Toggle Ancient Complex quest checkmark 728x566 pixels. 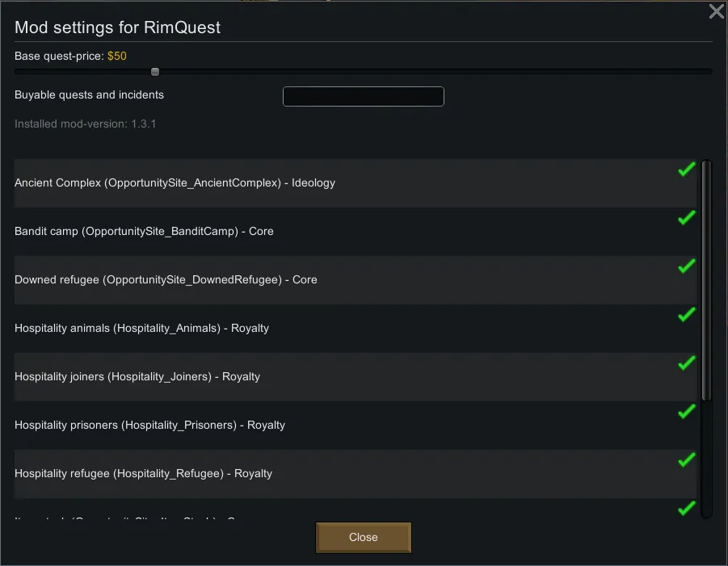point(687,170)
